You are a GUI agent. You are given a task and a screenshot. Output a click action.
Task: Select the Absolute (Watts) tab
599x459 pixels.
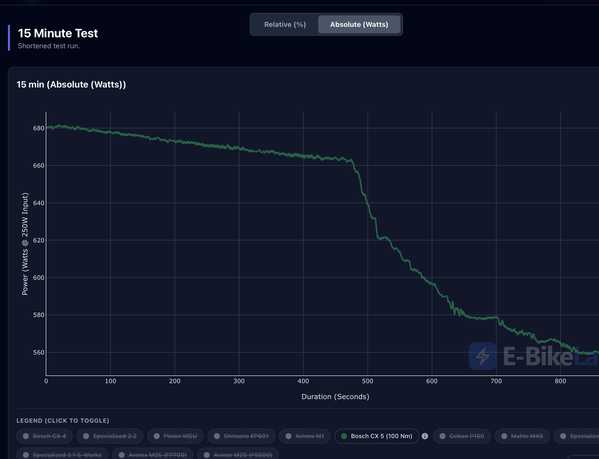[x=359, y=24]
